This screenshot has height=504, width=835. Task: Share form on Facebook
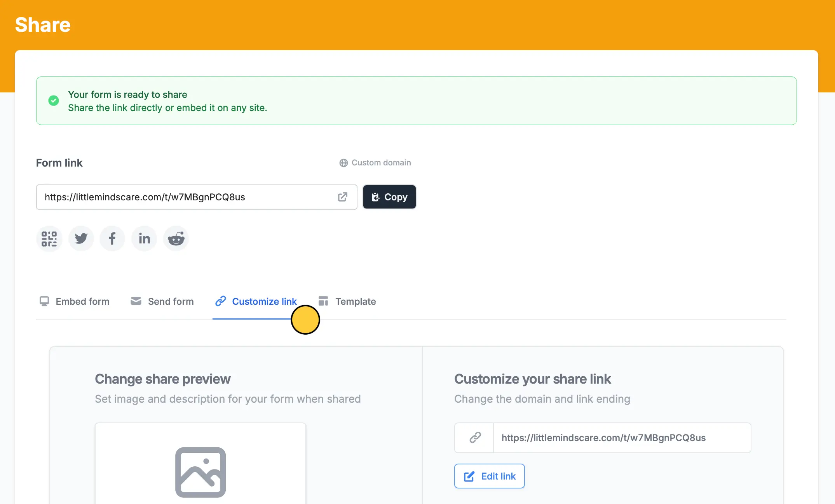coord(112,239)
